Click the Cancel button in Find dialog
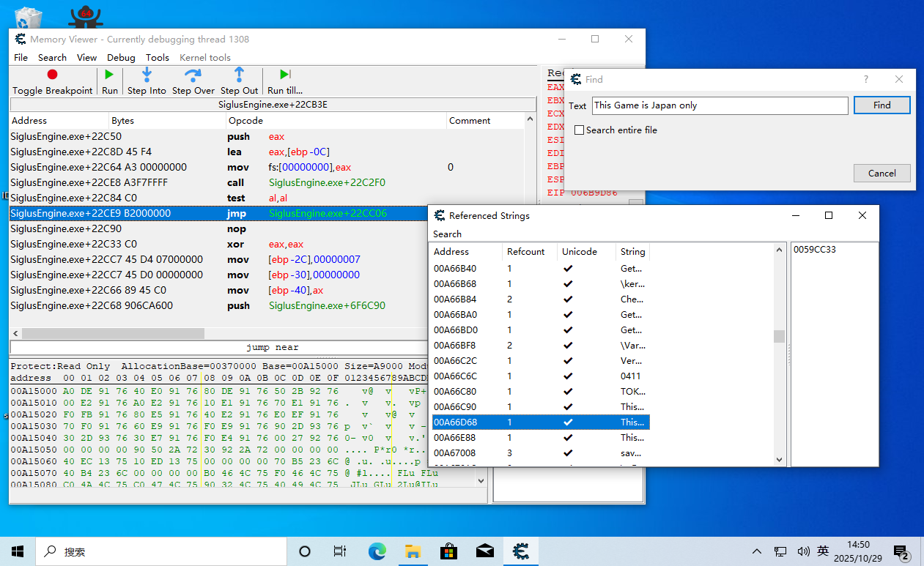The image size is (924, 566). [882, 174]
